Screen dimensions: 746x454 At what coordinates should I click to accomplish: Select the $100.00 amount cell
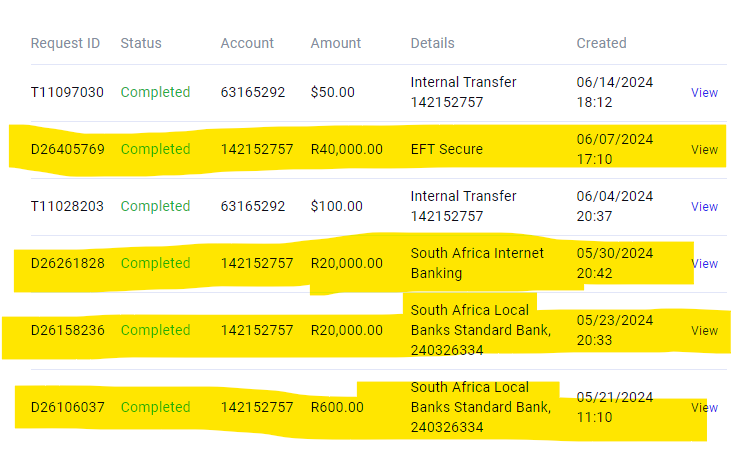pyautogui.click(x=336, y=206)
